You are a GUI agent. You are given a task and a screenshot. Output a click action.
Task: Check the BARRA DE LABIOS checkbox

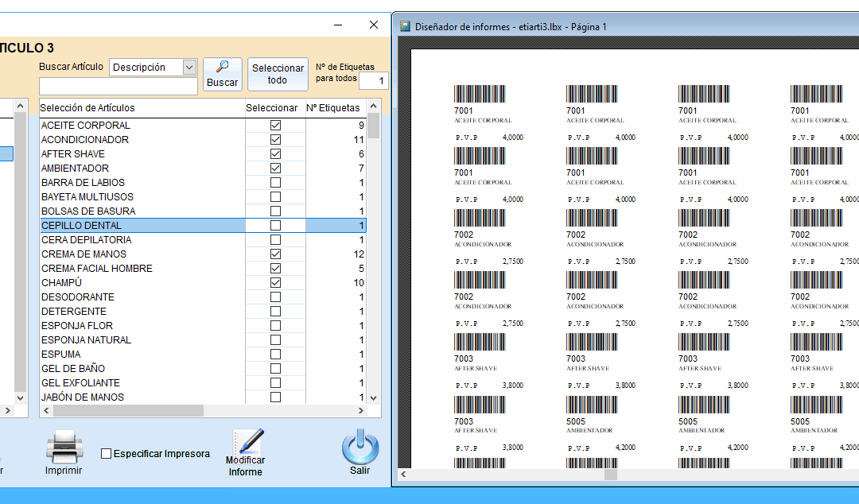coord(275,182)
